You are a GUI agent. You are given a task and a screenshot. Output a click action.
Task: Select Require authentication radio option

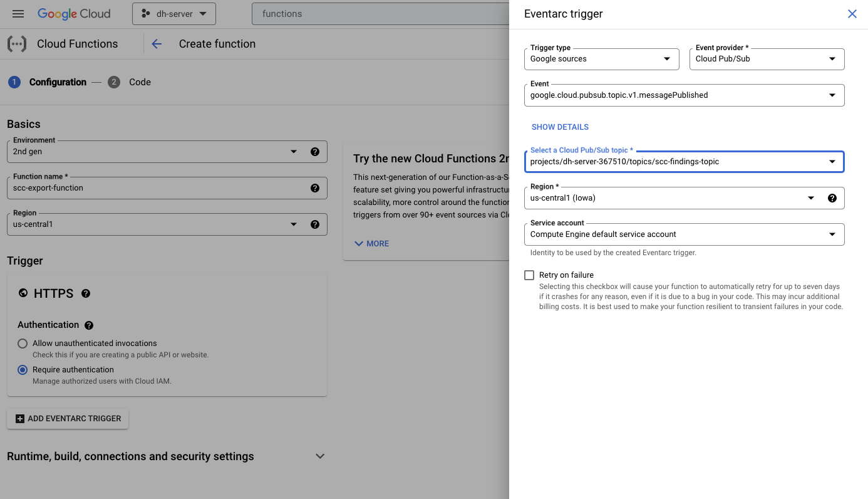pyautogui.click(x=23, y=370)
